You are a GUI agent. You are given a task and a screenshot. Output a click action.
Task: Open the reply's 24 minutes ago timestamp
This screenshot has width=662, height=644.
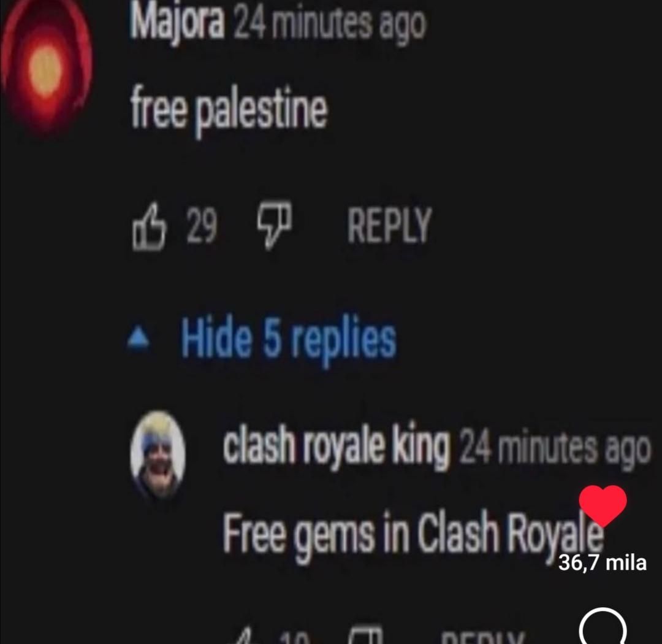[x=555, y=449]
